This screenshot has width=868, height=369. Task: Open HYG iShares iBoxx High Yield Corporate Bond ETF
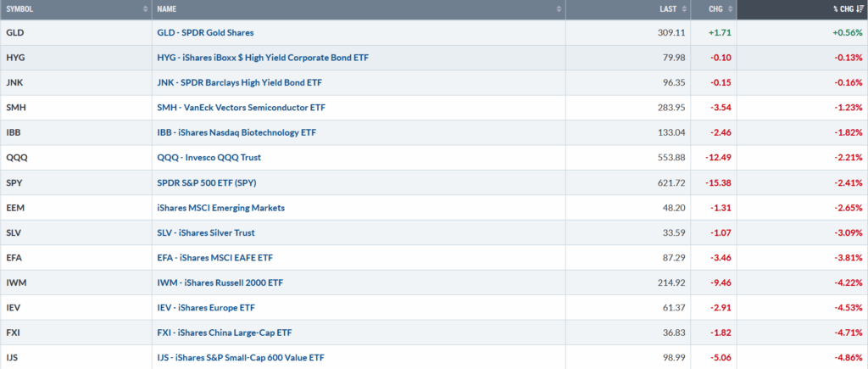pos(263,58)
